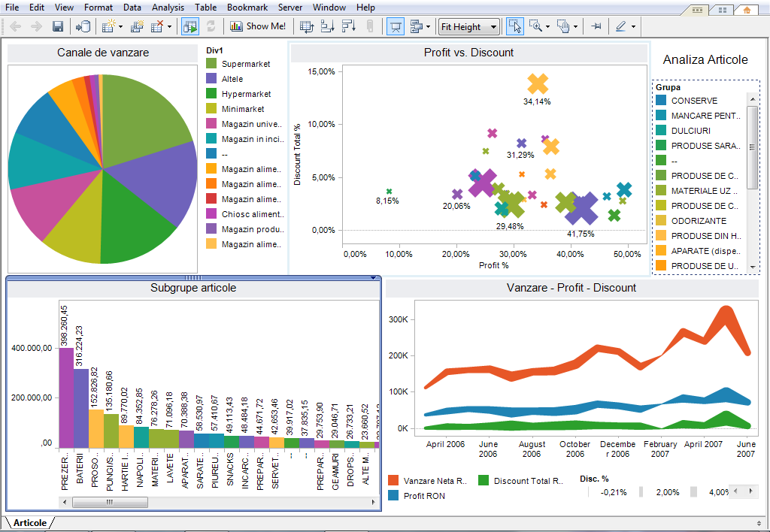Viewport: 770px width, 532px height.
Task: Open the Format menu
Action: click(99, 8)
